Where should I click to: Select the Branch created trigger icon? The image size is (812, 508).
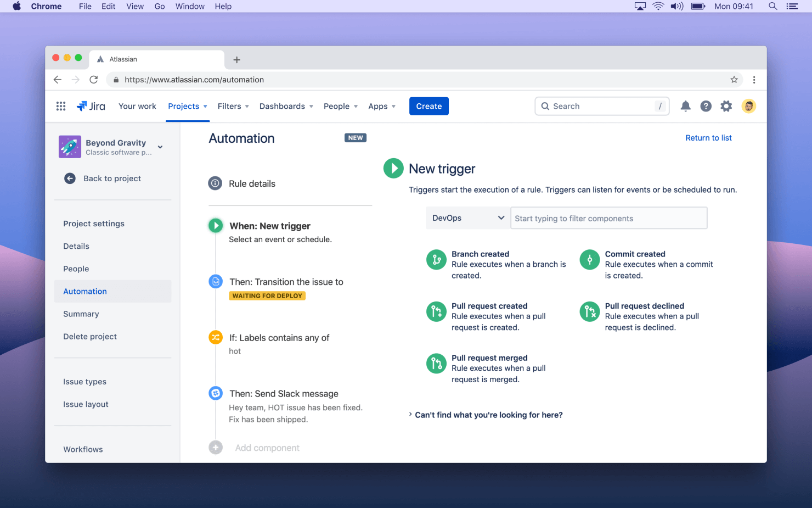click(x=436, y=259)
